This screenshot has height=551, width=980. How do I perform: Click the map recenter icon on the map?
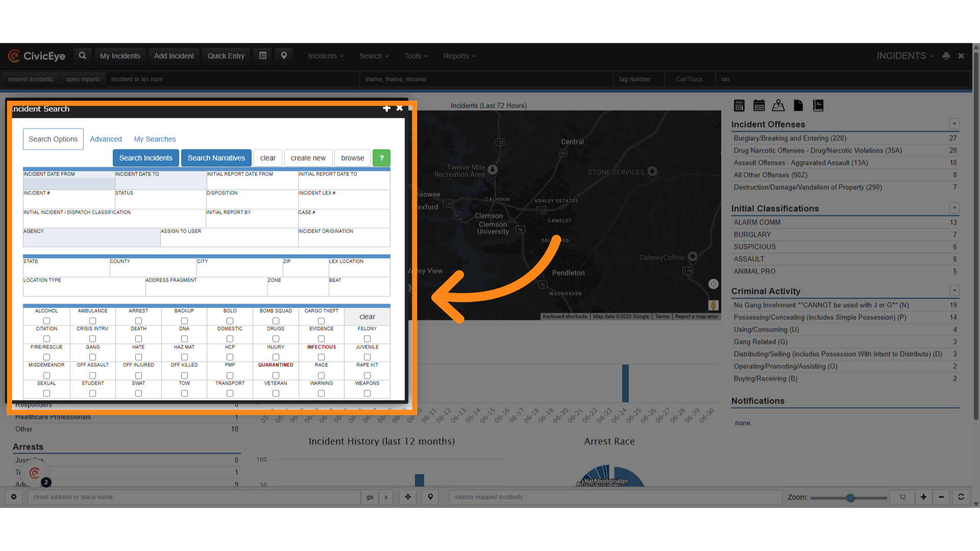pyautogui.click(x=714, y=284)
